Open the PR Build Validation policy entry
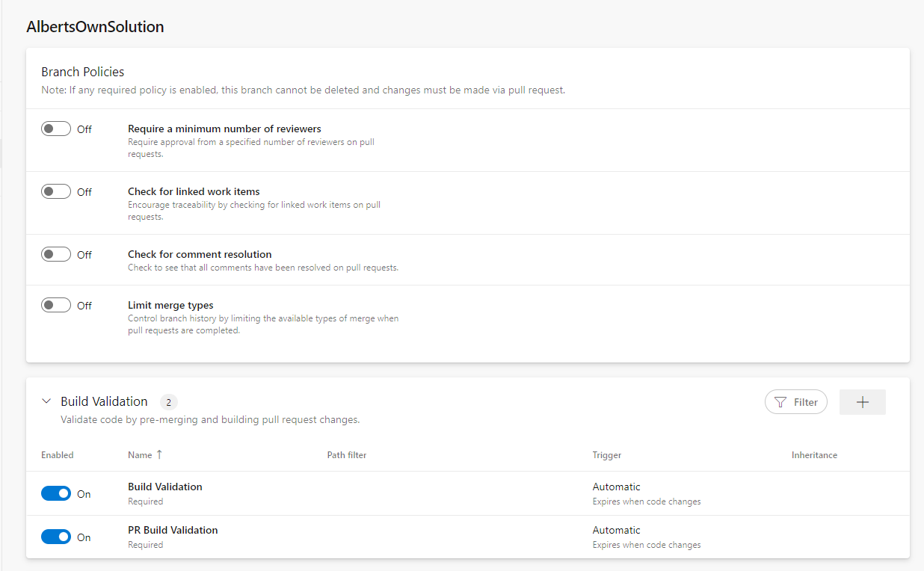 coord(173,530)
